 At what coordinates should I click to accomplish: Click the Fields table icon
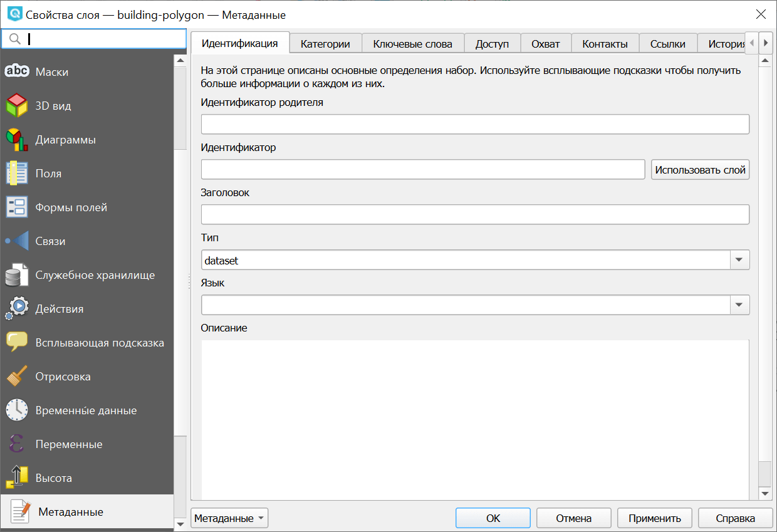(x=17, y=173)
